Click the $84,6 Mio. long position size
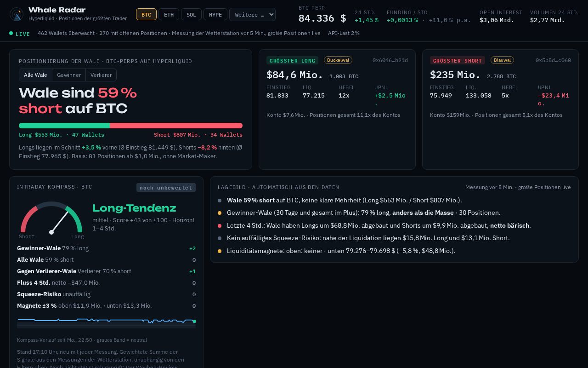The image size is (588, 368). point(294,75)
